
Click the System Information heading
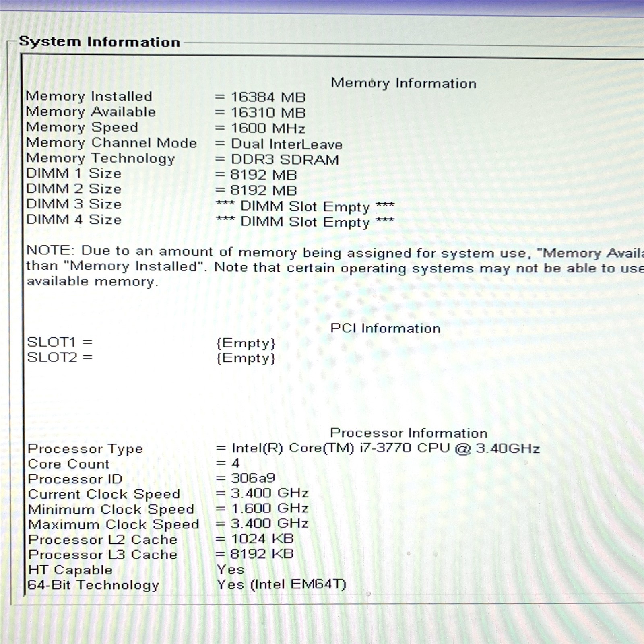point(99,42)
